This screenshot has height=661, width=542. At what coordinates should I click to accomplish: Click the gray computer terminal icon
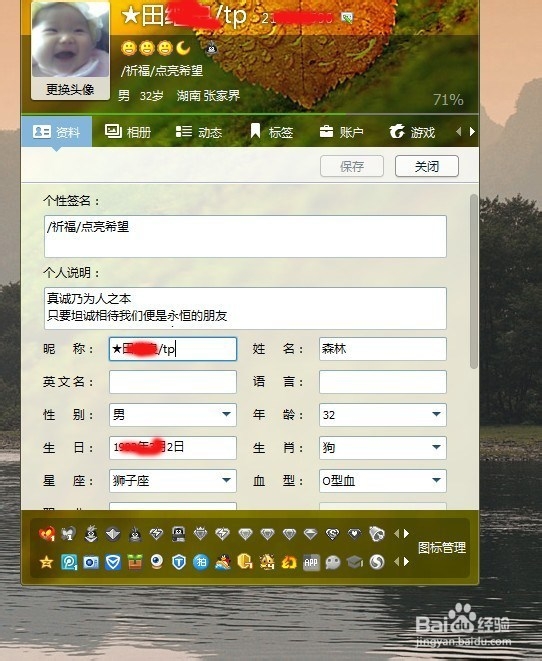[179, 534]
